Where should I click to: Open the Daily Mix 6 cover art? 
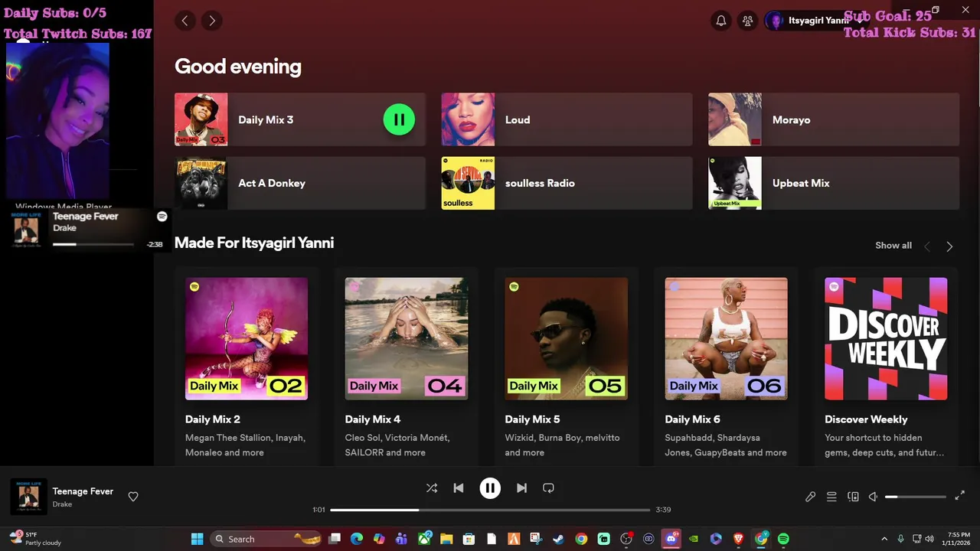tap(727, 338)
